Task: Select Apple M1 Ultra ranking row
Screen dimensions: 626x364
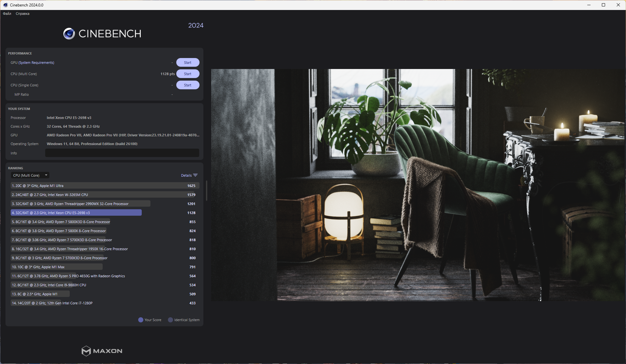Action: (x=105, y=186)
